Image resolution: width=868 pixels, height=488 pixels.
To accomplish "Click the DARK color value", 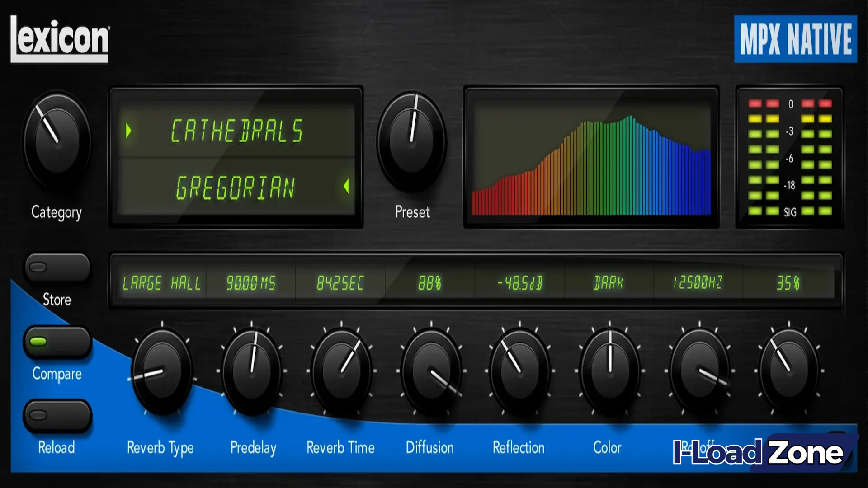I will 609,283.
